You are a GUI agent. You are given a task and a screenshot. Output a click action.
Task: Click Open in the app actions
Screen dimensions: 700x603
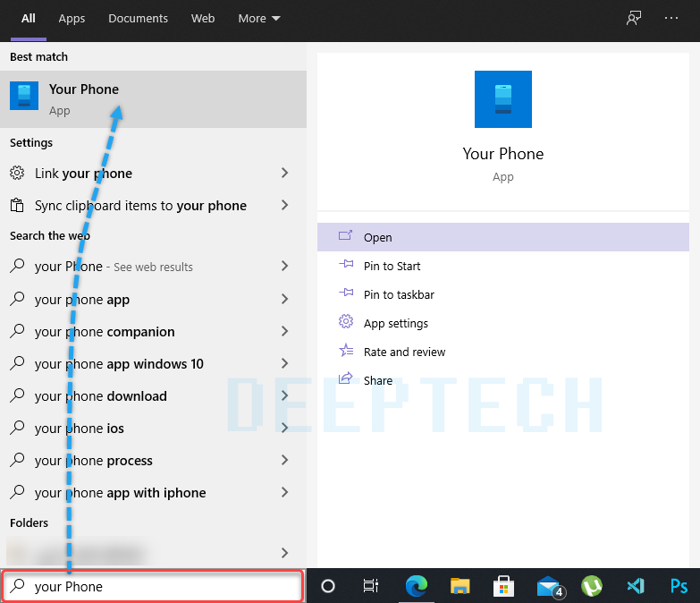503,237
